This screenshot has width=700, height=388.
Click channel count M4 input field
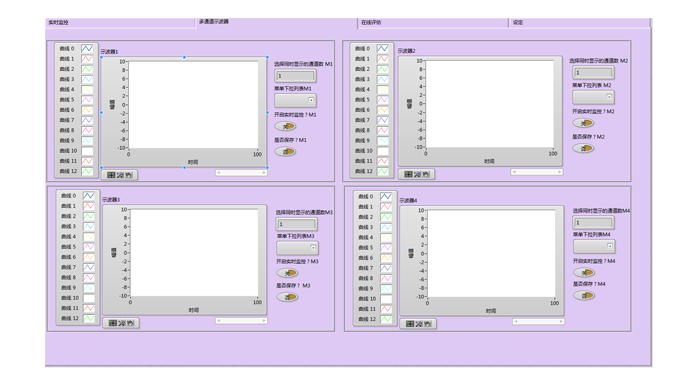coord(594,222)
